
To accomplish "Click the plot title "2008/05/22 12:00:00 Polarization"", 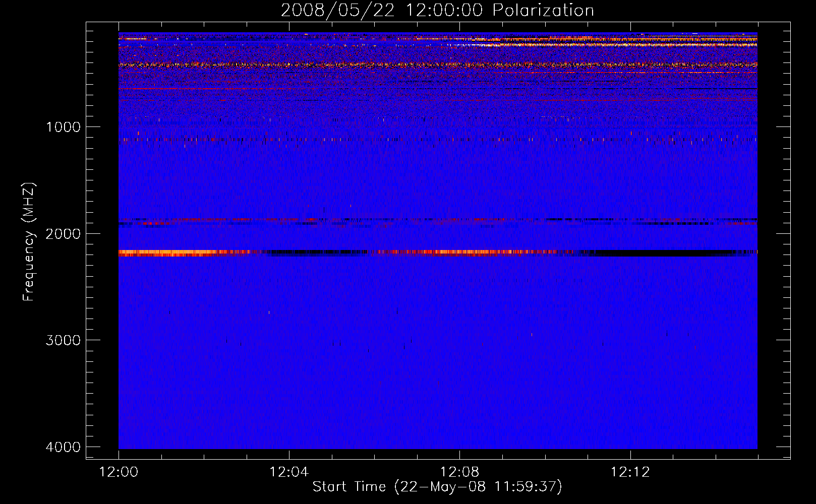I will pyautogui.click(x=437, y=11).
